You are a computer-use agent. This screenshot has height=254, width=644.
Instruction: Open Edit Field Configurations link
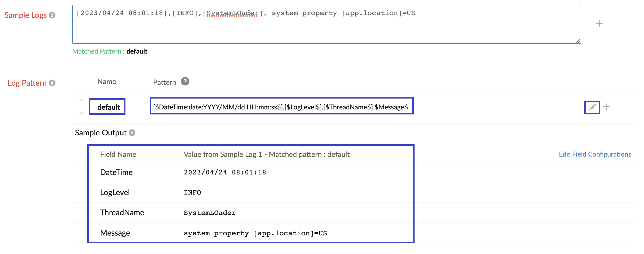(x=595, y=154)
